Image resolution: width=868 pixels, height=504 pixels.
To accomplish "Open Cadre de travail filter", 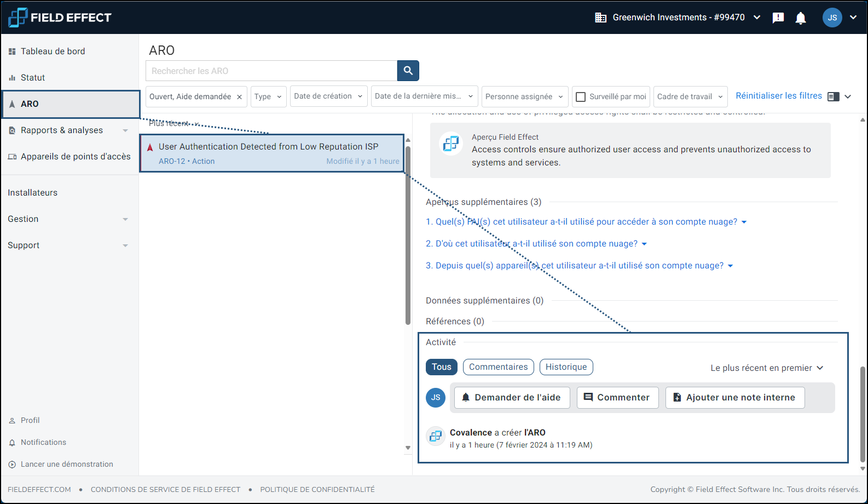I will click(x=691, y=96).
